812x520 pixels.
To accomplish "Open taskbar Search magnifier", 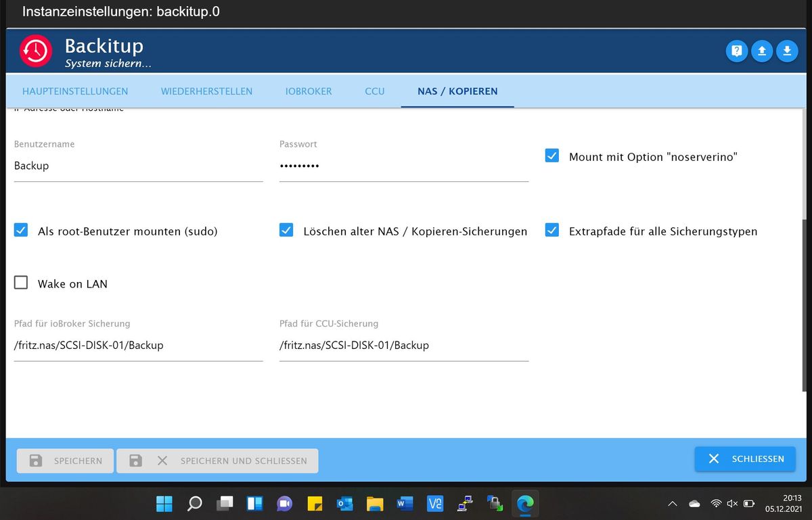I will pyautogui.click(x=194, y=503).
